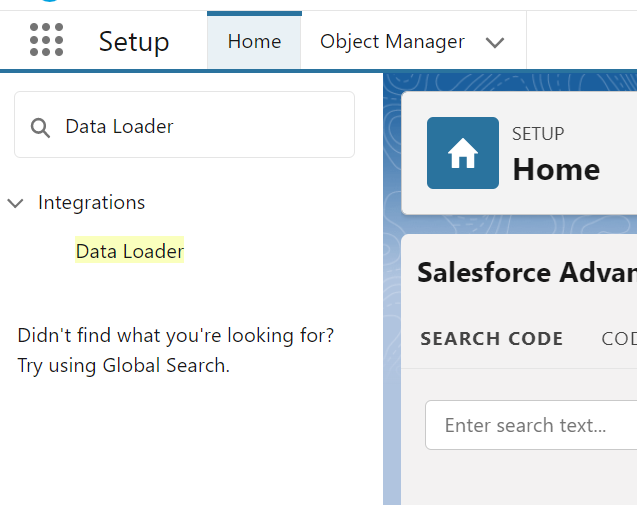Click the Integrations category label
The height and width of the screenshot is (505, 637).
[x=91, y=203]
